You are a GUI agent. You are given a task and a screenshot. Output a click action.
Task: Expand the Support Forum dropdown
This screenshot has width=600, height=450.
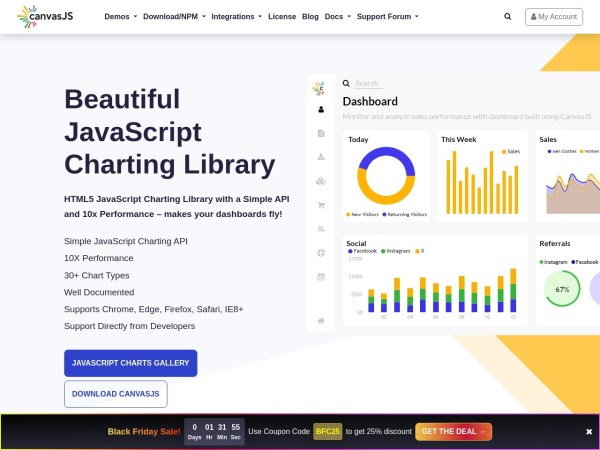[x=387, y=17]
